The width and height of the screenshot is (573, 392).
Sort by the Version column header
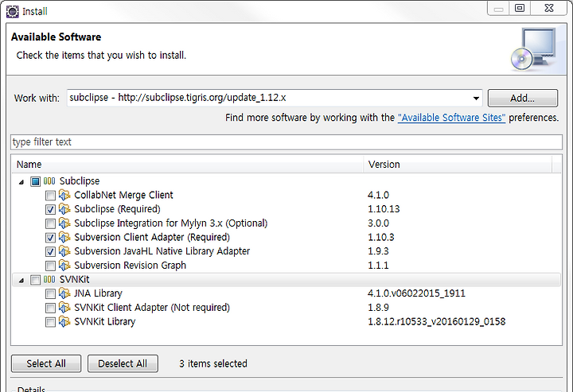tap(458, 165)
